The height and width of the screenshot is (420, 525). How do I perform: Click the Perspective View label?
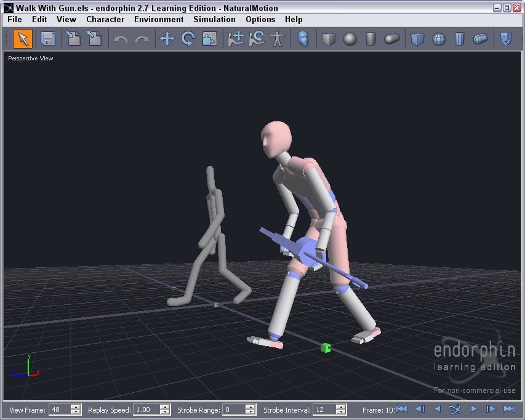(x=31, y=59)
